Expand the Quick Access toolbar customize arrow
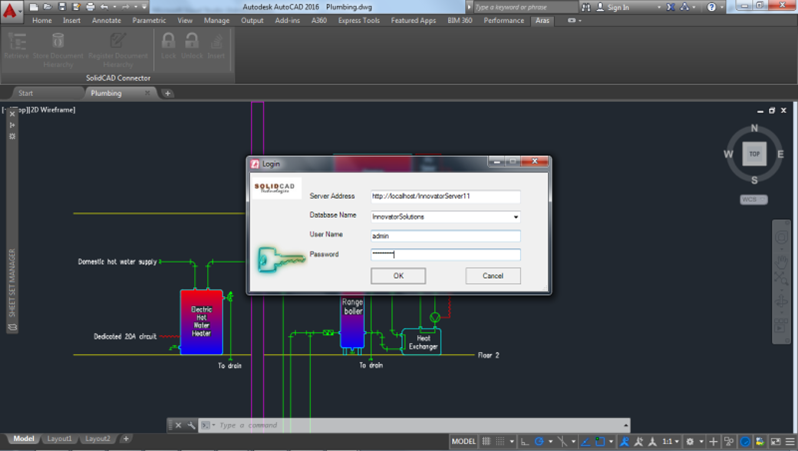This screenshot has width=798, height=451. [x=145, y=7]
